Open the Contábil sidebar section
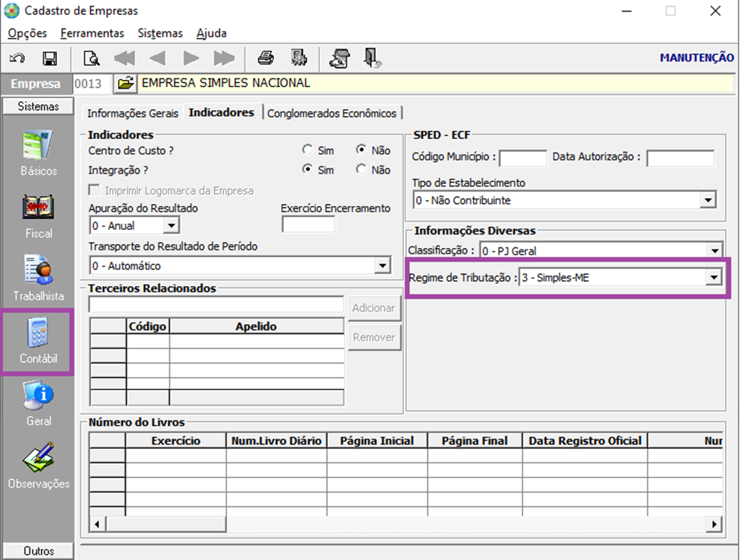The width and height of the screenshot is (741, 560). coord(38,341)
